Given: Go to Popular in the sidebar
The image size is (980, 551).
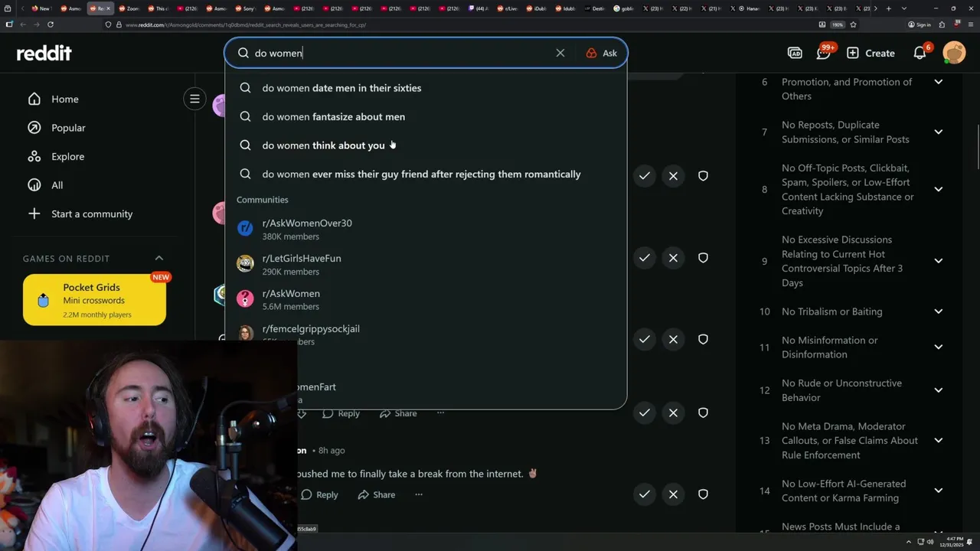Looking at the screenshot, I should 56,128.
